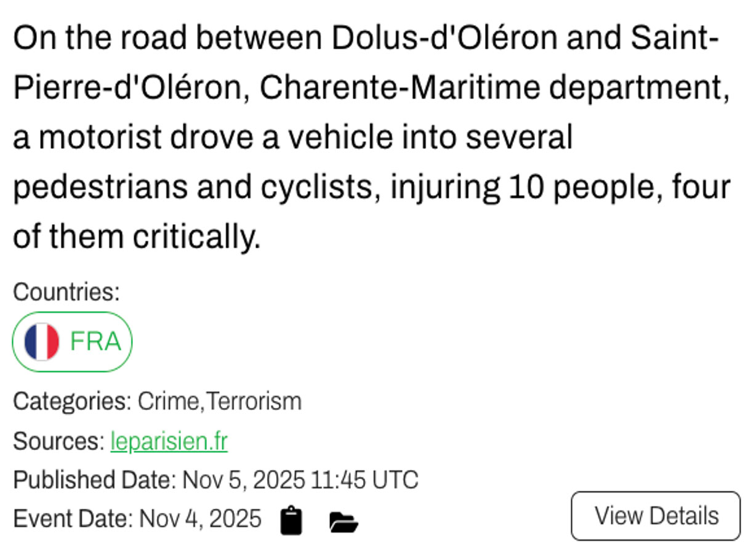The width and height of the screenshot is (756, 553).
Task: Click "Charente-Maritime" in the description text
Action: [x=399, y=89]
